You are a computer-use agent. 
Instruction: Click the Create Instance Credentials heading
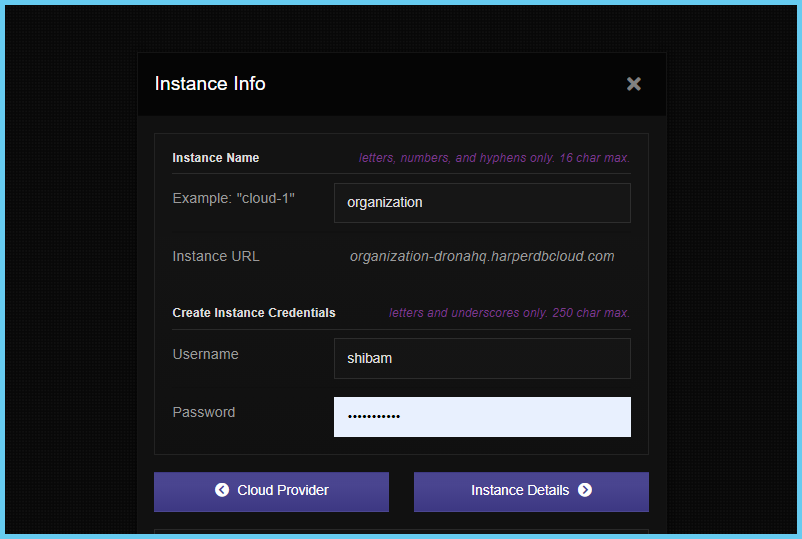tap(254, 313)
